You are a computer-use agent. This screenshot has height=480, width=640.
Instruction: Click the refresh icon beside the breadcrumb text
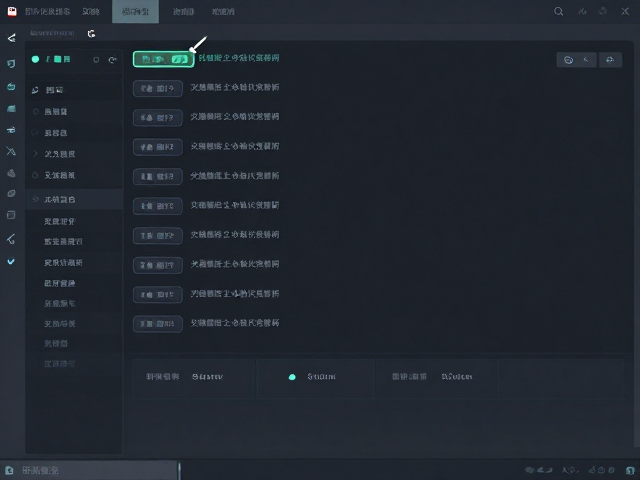coord(91,33)
